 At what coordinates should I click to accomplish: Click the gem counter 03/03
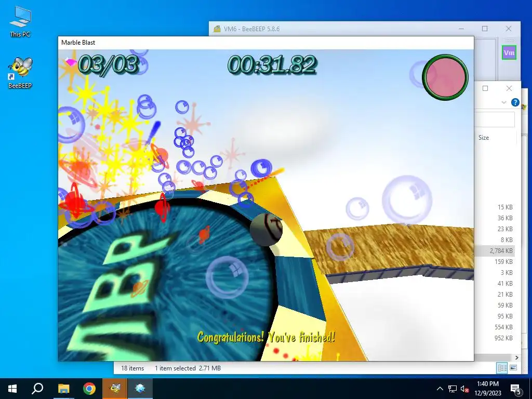click(109, 64)
